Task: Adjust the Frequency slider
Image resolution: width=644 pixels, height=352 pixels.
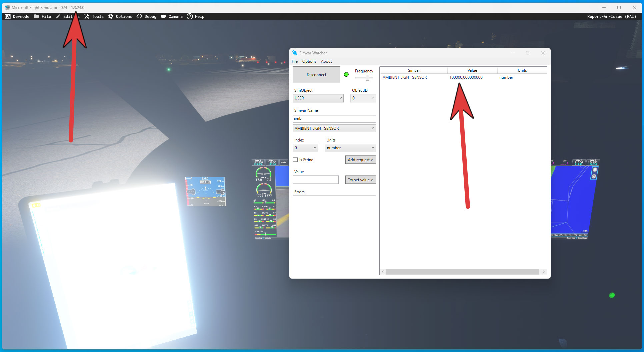Action: (x=367, y=78)
